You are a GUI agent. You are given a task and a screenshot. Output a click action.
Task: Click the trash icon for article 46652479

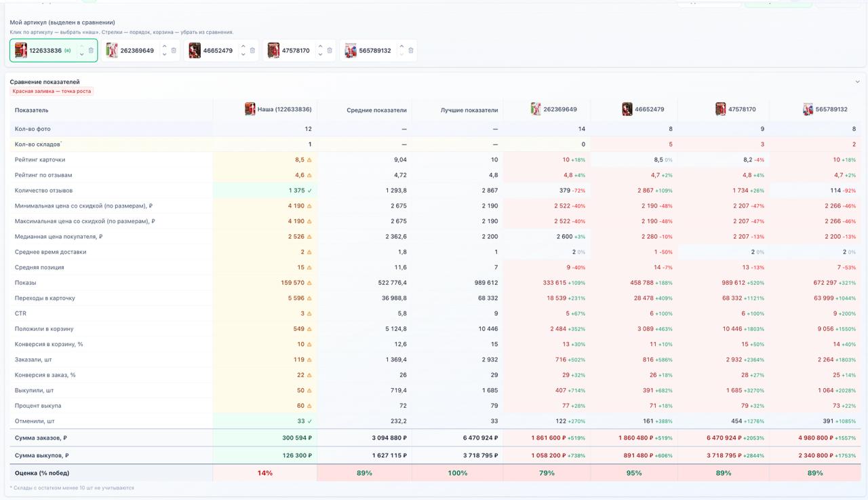252,50
